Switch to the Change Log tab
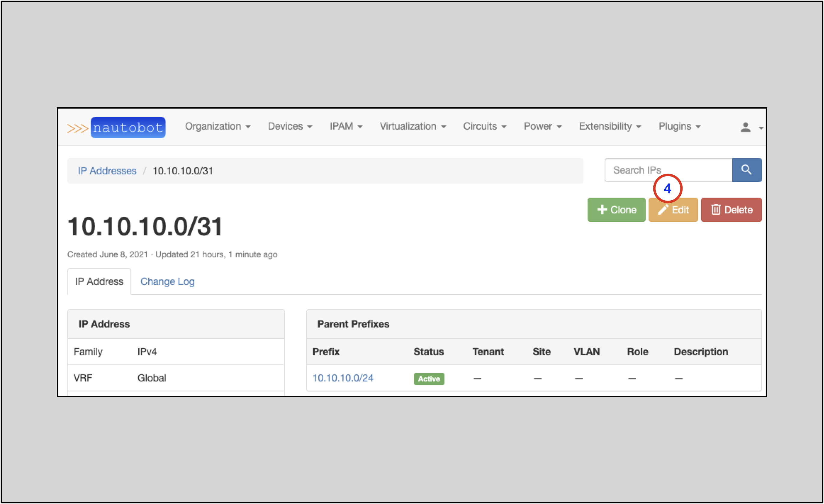Viewport: 824px width, 504px height. (168, 281)
